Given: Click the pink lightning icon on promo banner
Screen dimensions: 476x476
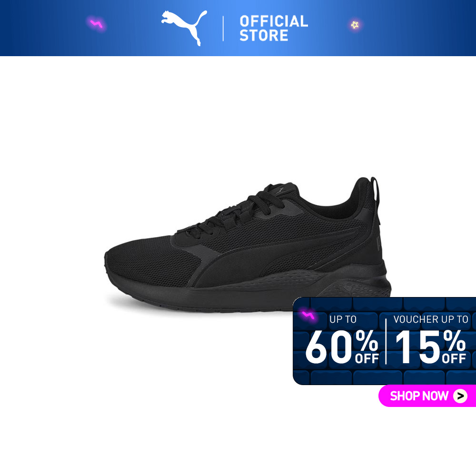Looking at the screenshot, I should [x=308, y=316].
